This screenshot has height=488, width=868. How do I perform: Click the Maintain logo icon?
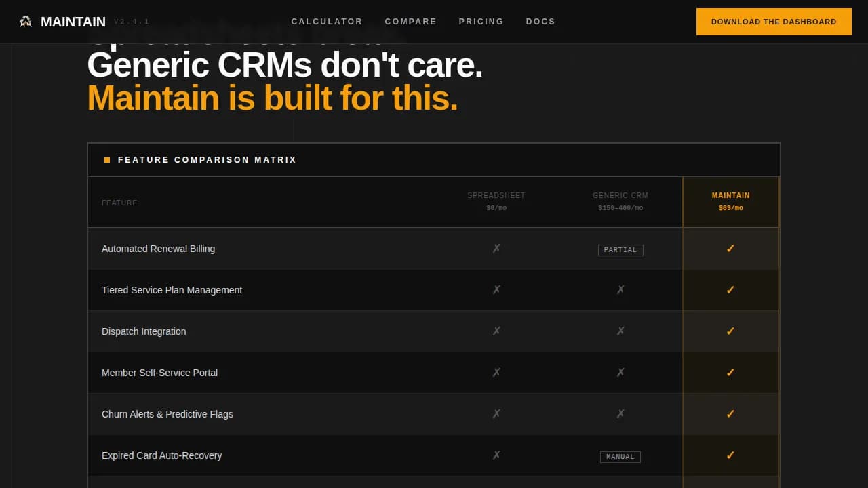pos(25,22)
